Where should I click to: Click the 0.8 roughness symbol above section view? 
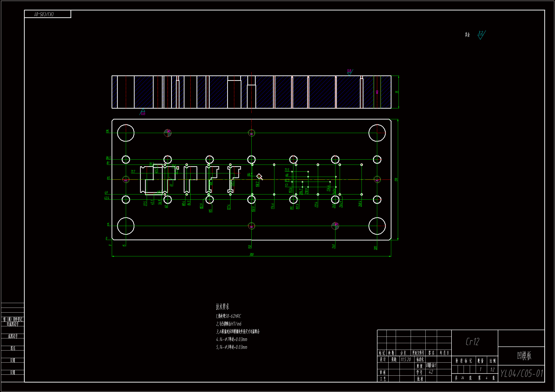pyautogui.click(x=349, y=72)
